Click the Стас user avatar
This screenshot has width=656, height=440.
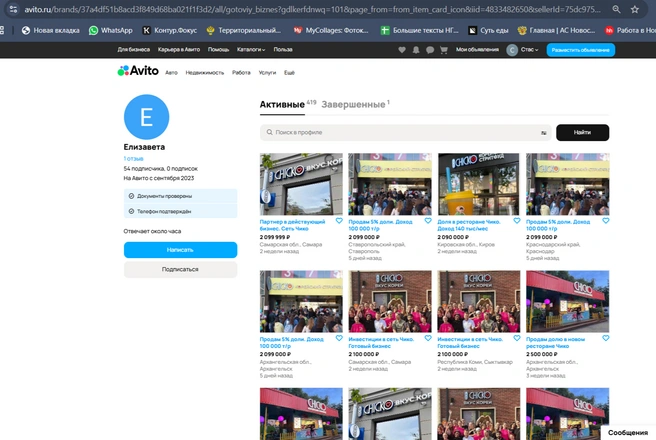click(512, 50)
